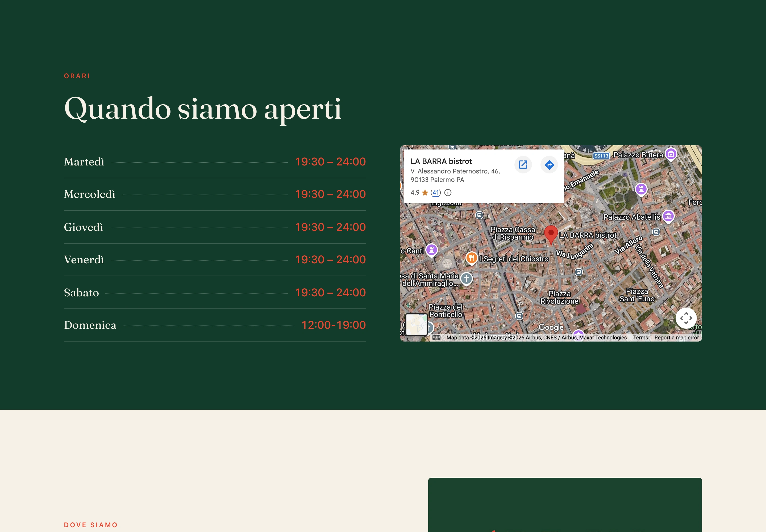This screenshot has width=766, height=532.
Task: Click I Segreti del Chiostro restaurant marker
Action: coord(471,258)
